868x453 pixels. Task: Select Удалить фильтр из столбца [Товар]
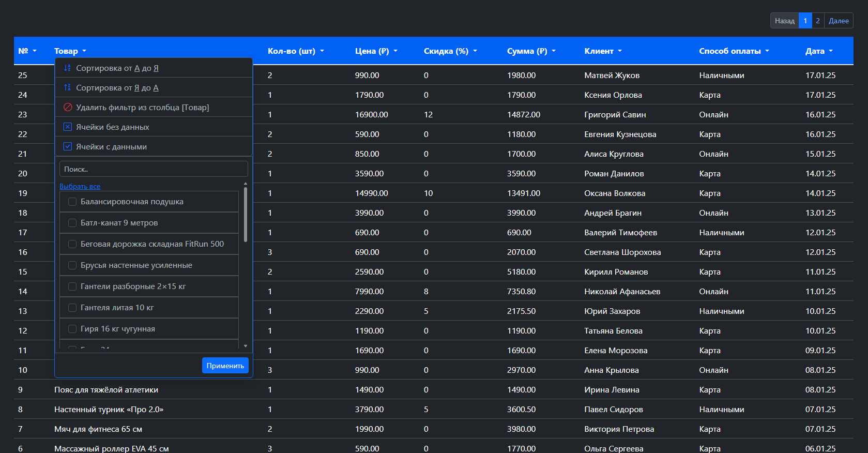click(x=154, y=107)
